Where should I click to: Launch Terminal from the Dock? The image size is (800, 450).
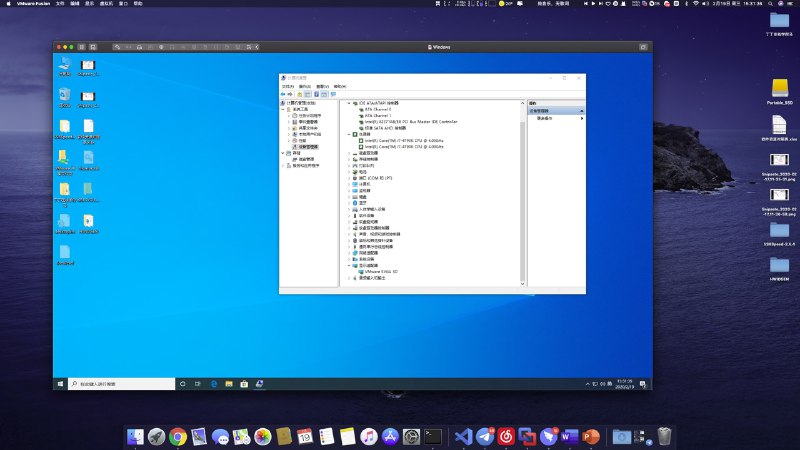pyautogui.click(x=433, y=437)
